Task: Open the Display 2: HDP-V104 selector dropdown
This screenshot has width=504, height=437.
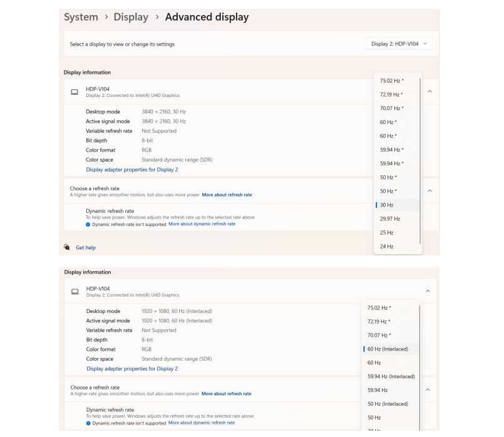Action: coord(399,44)
